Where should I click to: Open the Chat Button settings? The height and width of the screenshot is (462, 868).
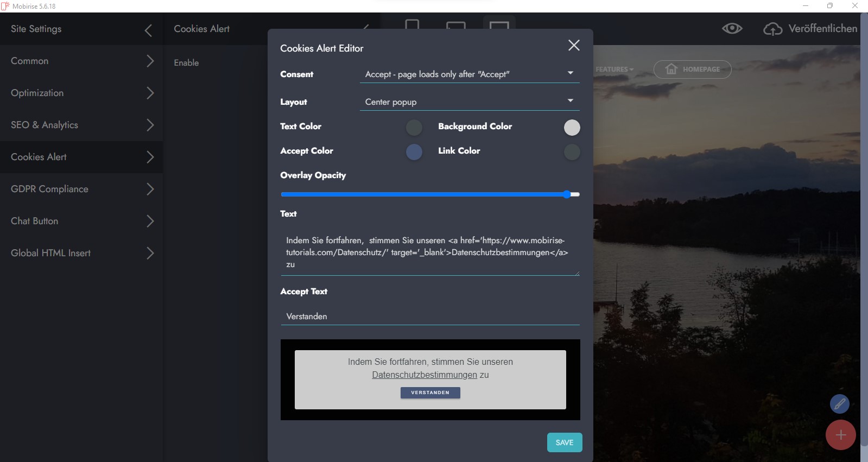[81, 221]
